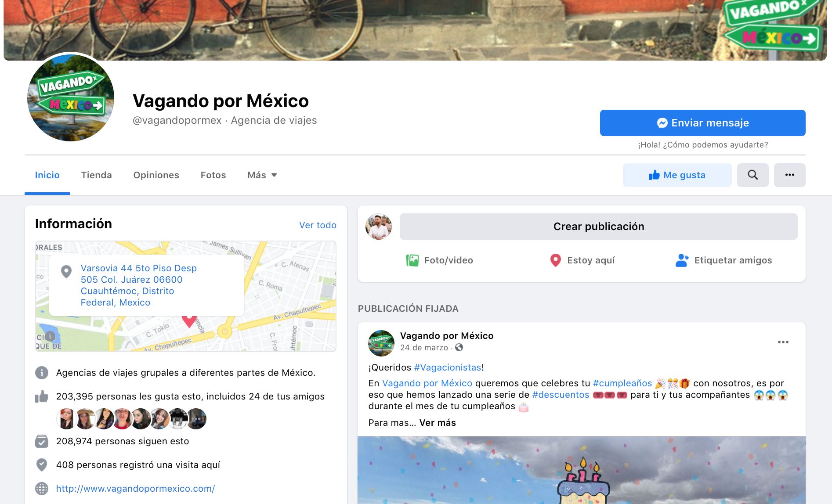Expand the post with Ver más

coord(438,423)
